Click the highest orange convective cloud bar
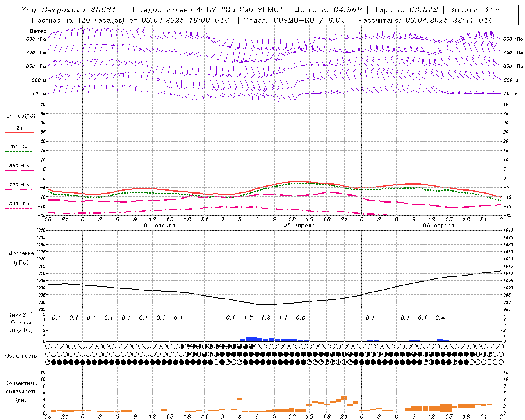 coord(344,398)
